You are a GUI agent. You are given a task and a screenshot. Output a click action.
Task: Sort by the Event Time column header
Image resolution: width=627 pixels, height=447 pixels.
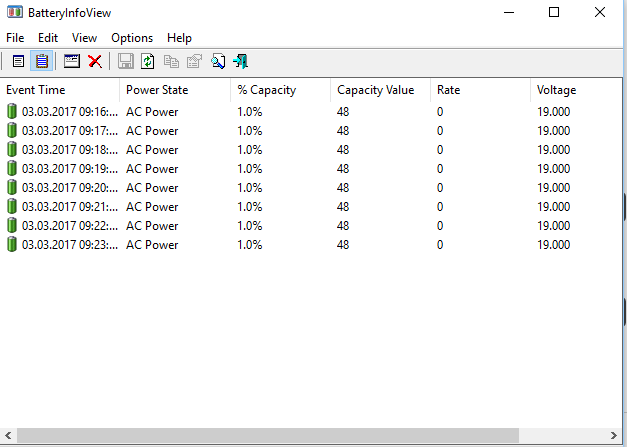pyautogui.click(x=60, y=90)
